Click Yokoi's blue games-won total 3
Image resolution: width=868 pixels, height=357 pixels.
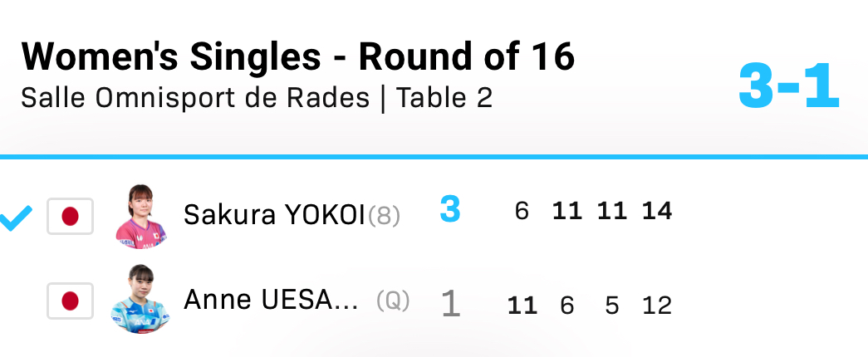(x=450, y=209)
